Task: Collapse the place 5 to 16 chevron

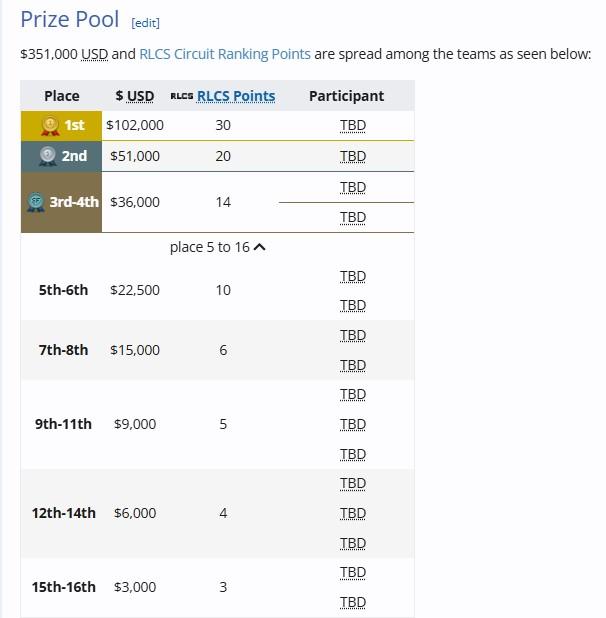Action: (259, 247)
